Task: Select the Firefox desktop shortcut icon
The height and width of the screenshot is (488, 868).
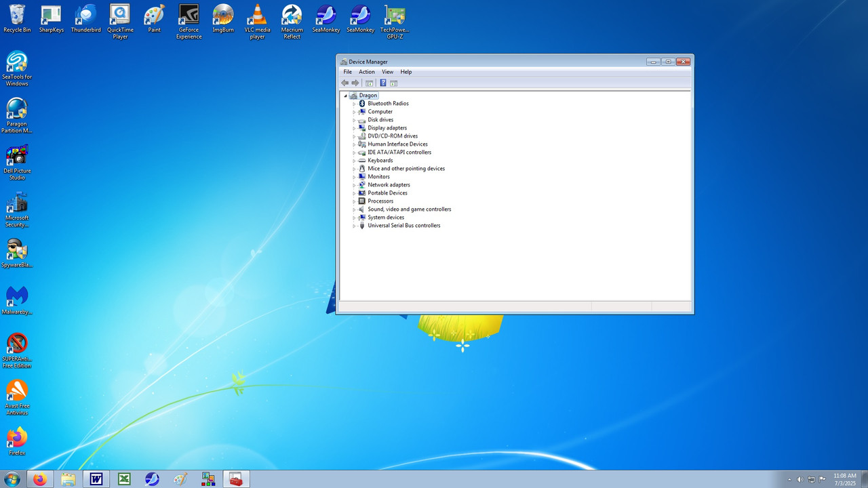Action: pos(17,441)
